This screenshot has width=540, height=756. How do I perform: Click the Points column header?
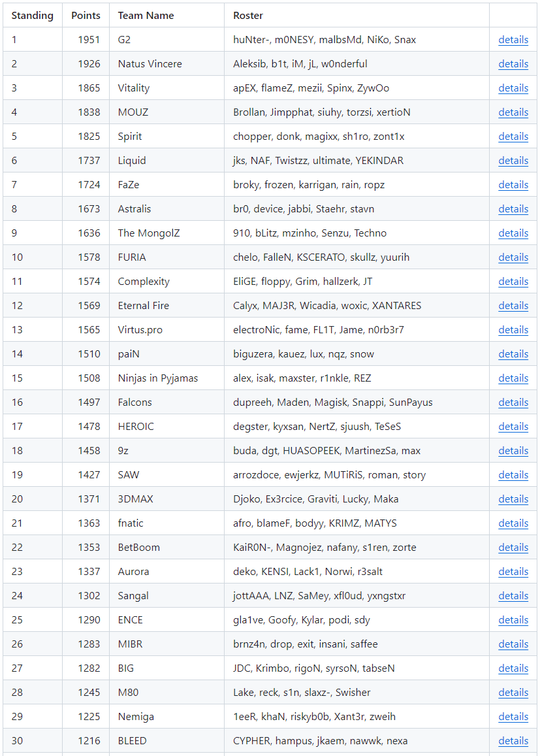pos(86,16)
